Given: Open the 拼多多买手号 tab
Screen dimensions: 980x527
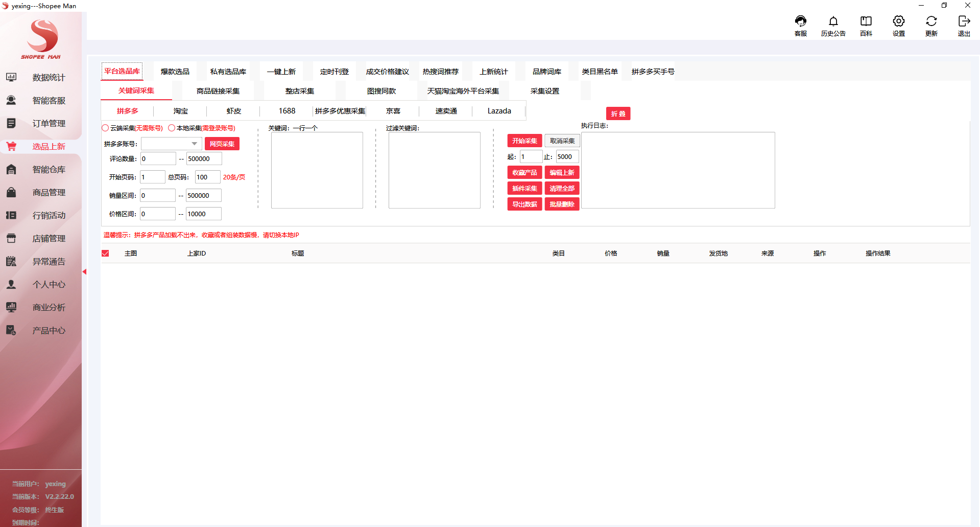Looking at the screenshot, I should [653, 72].
